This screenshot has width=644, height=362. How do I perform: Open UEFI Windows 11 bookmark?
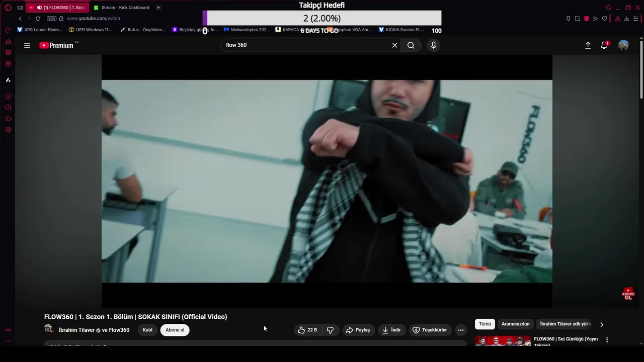90,30
